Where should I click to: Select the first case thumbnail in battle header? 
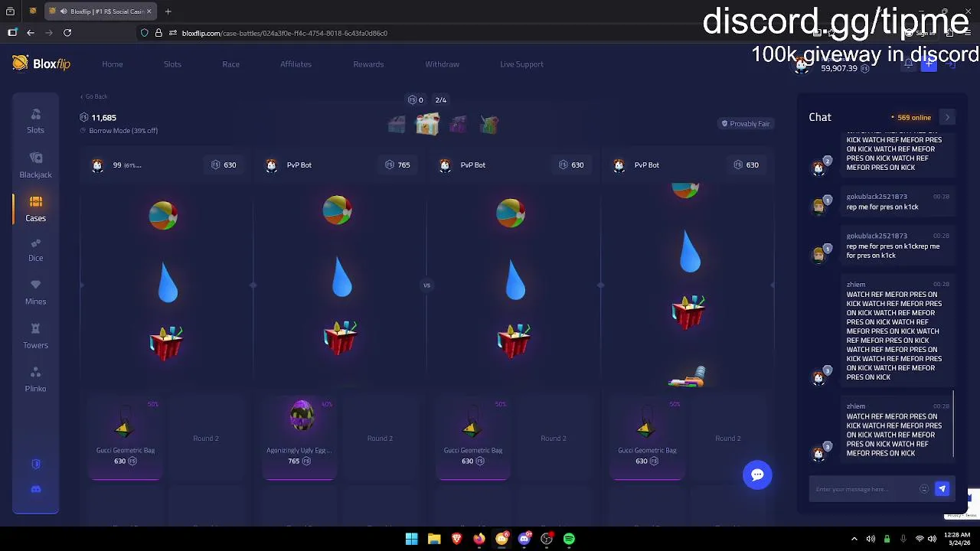pos(396,124)
